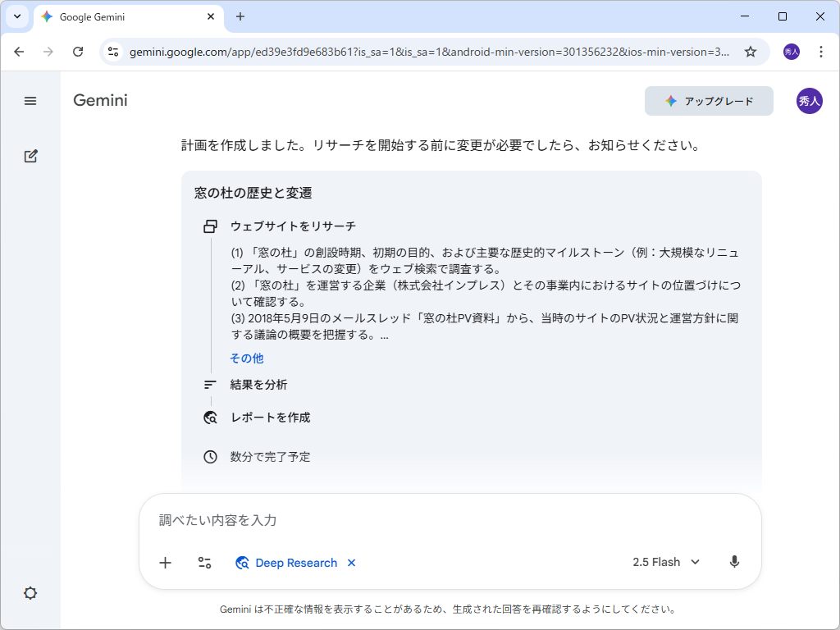Click the microphone icon in the input bar
This screenshot has height=630, width=840.
click(x=734, y=562)
